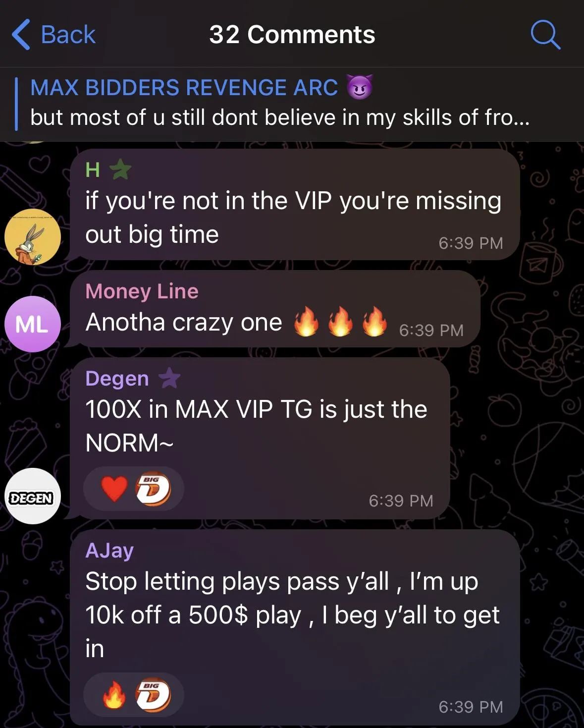The height and width of the screenshot is (728, 584).
Task: Tap the green star next to H
Action: coord(120,169)
